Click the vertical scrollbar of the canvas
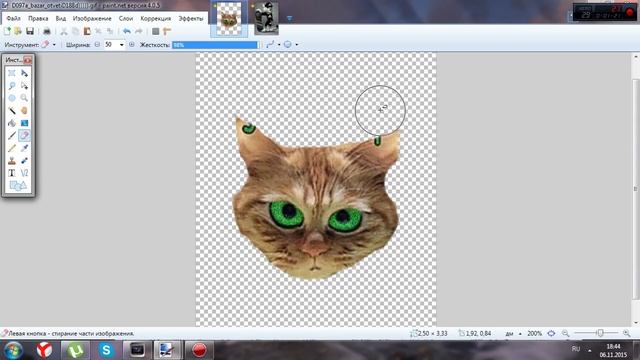The width and height of the screenshot is (640, 360). click(x=636, y=189)
